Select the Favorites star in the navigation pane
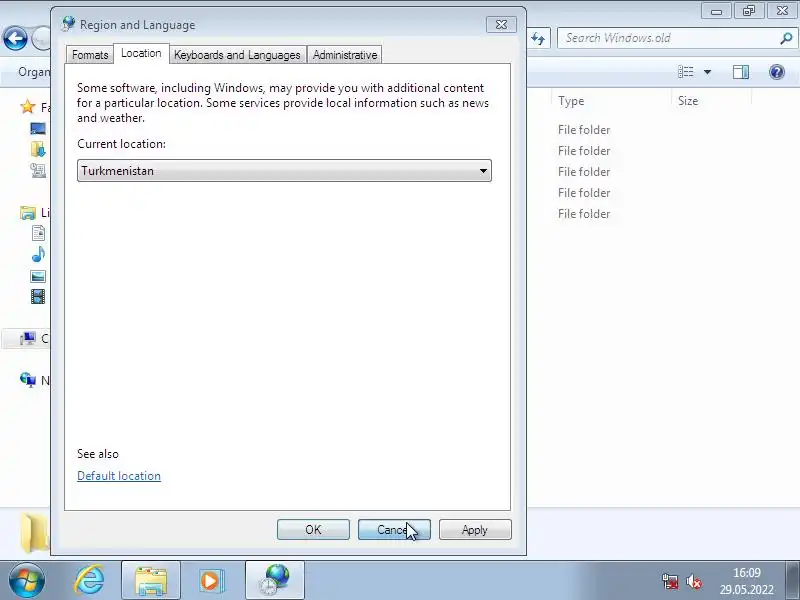The image size is (800, 600). (x=28, y=107)
